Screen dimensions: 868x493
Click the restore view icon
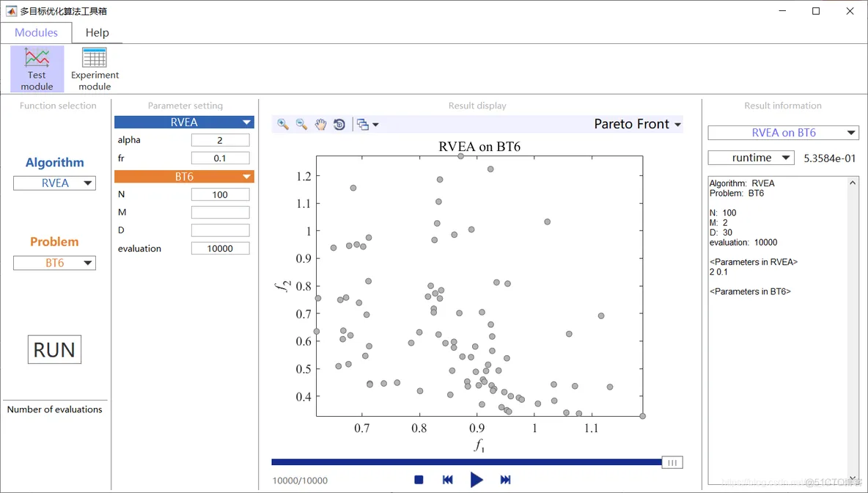click(x=339, y=124)
